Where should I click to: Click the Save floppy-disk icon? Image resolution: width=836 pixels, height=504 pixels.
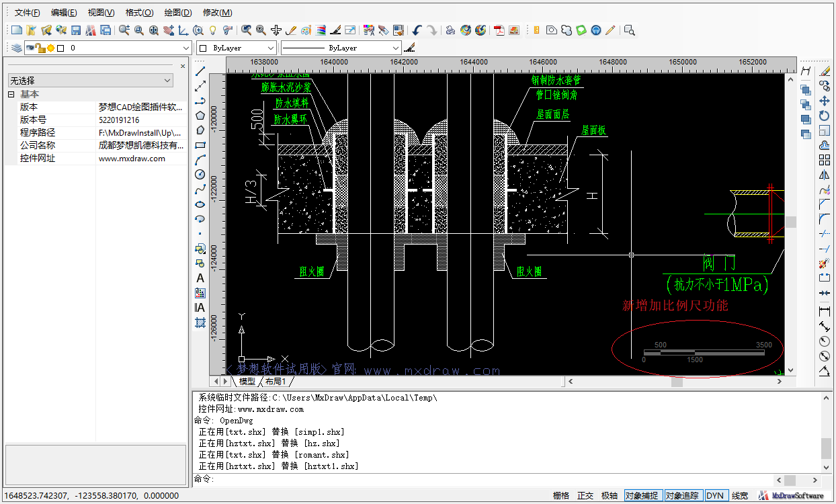coord(76,30)
